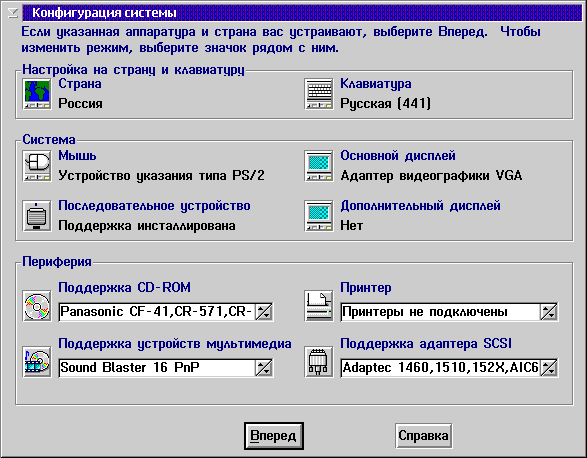
Task: Click the Поддержка CD-ROM disc icon
Action: click(37, 306)
